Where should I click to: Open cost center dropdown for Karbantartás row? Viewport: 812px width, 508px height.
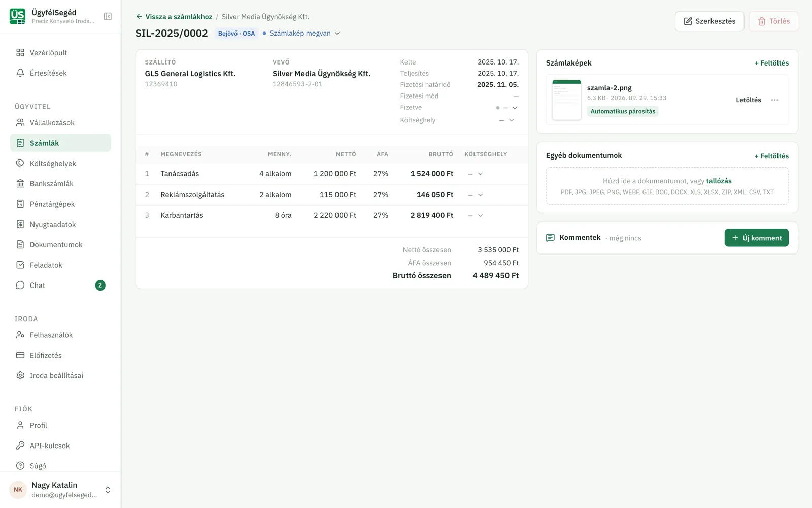[x=476, y=215]
